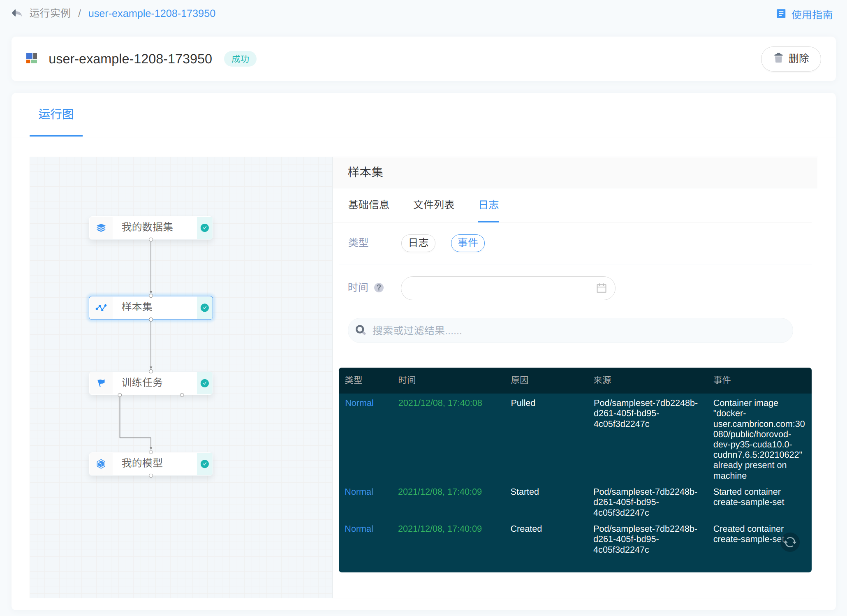
Task: Click the back arrow icon beside 运行实例
Action: (16, 13)
